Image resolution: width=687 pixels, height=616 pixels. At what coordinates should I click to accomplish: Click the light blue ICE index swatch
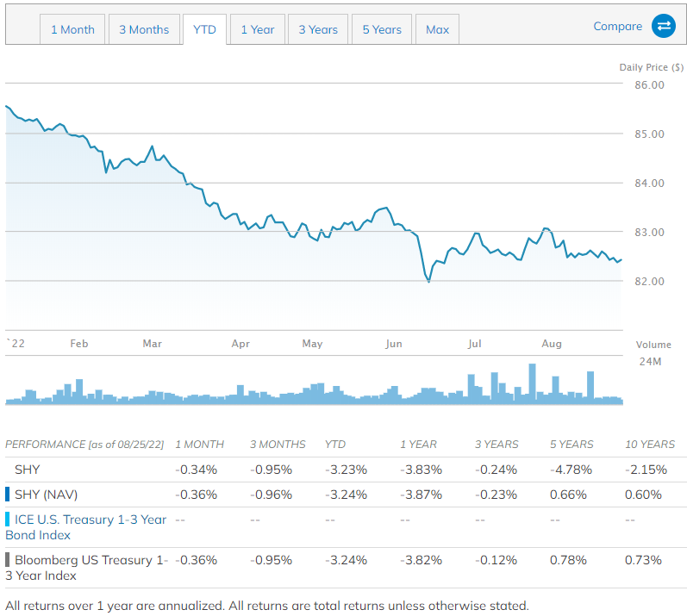point(8,520)
